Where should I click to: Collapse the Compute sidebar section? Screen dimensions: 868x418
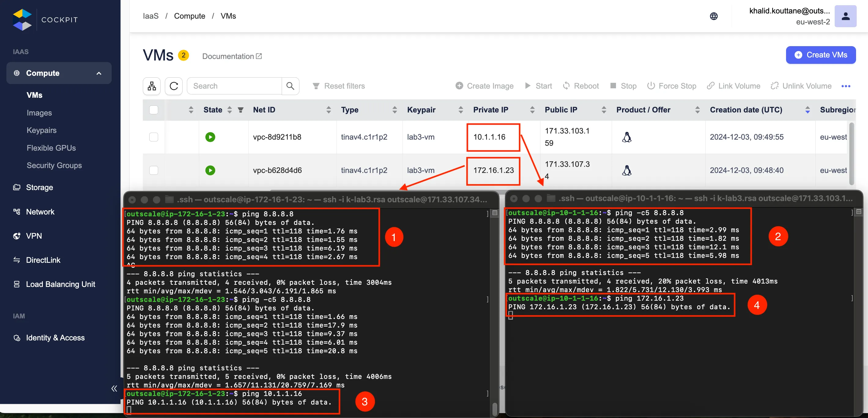(x=99, y=73)
